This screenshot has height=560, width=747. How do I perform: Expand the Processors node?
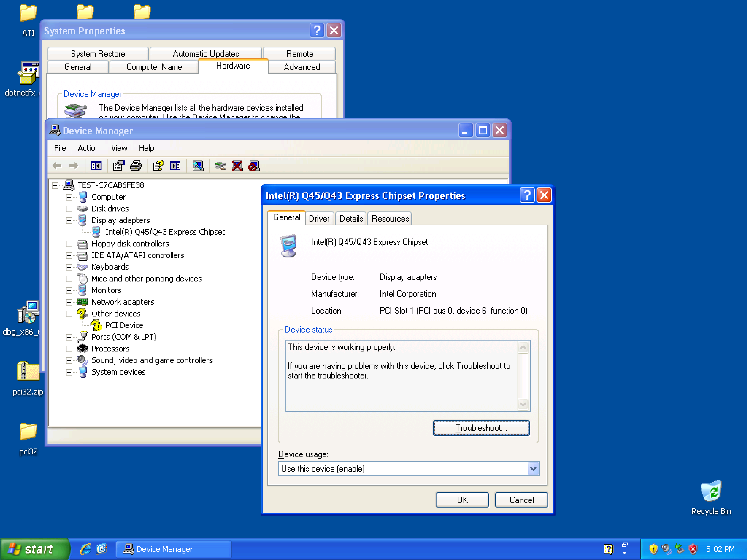pos(69,349)
